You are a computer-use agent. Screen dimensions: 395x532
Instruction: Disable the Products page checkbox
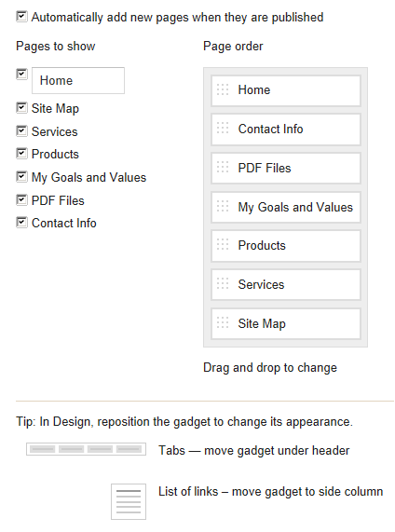(x=21, y=154)
